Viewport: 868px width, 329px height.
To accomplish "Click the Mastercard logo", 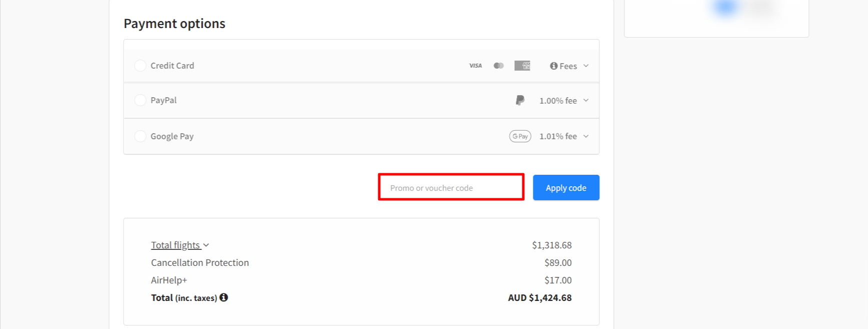I will pyautogui.click(x=498, y=66).
